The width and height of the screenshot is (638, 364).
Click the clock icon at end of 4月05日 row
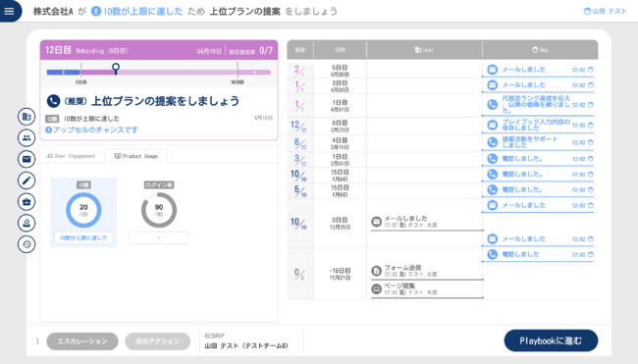(590, 70)
